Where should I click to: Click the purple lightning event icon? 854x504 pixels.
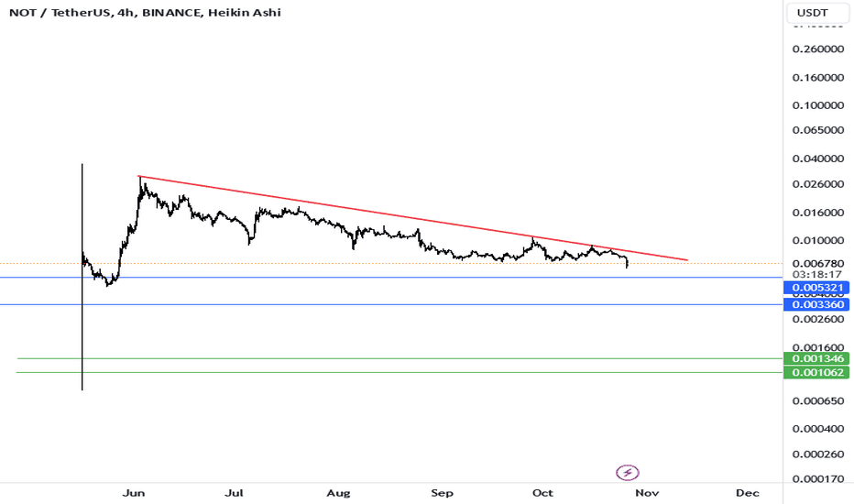point(628,473)
